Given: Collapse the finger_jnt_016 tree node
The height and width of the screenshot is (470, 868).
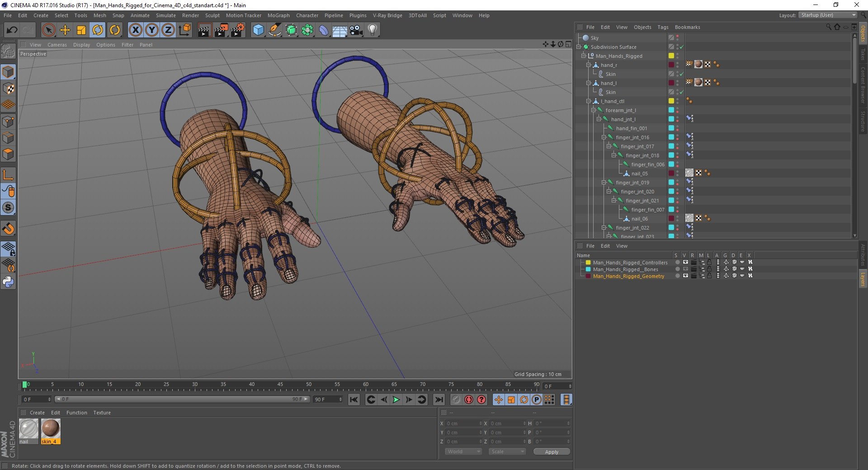Looking at the screenshot, I should [604, 137].
